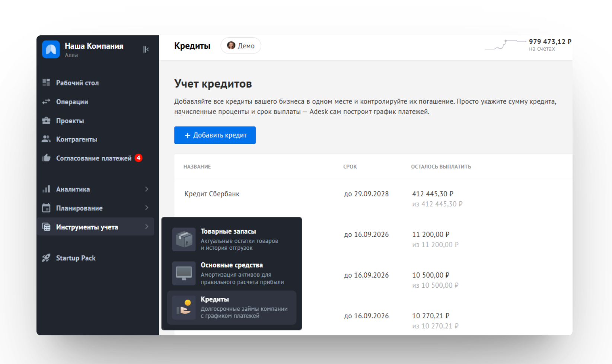Click the 10 500,00 ₽ remaining amount
This screenshot has width=612, height=364.
coord(431,275)
